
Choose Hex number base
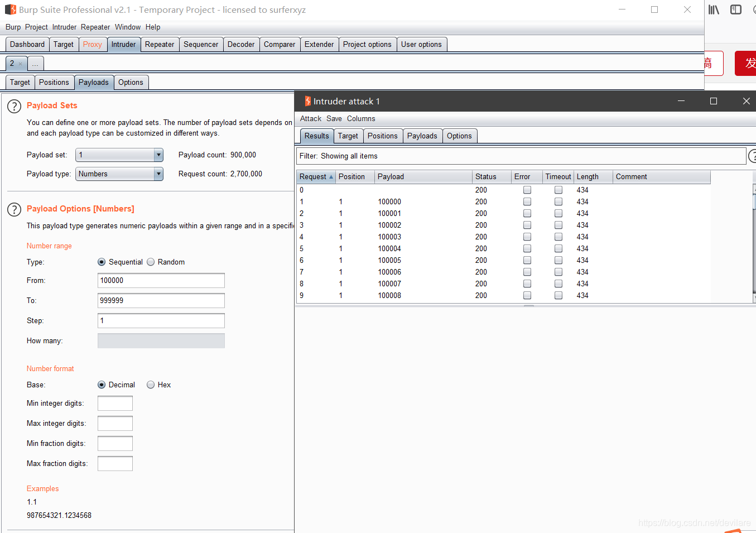(x=151, y=385)
